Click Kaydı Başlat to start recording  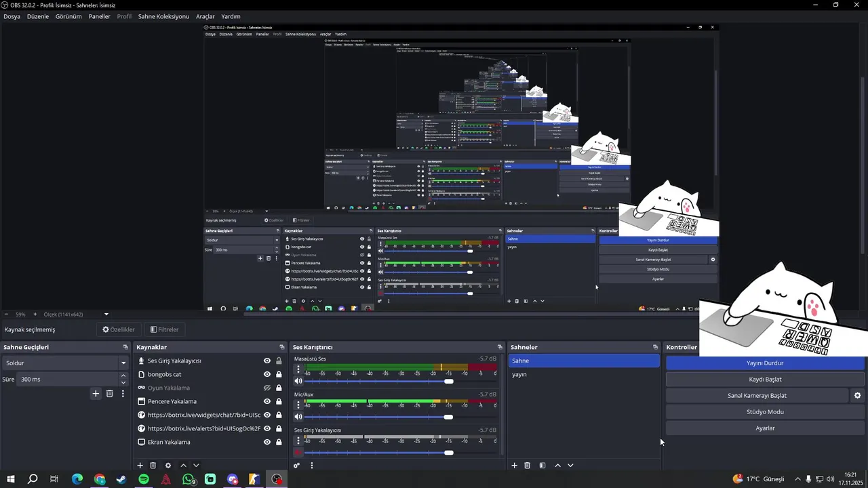pos(765,380)
